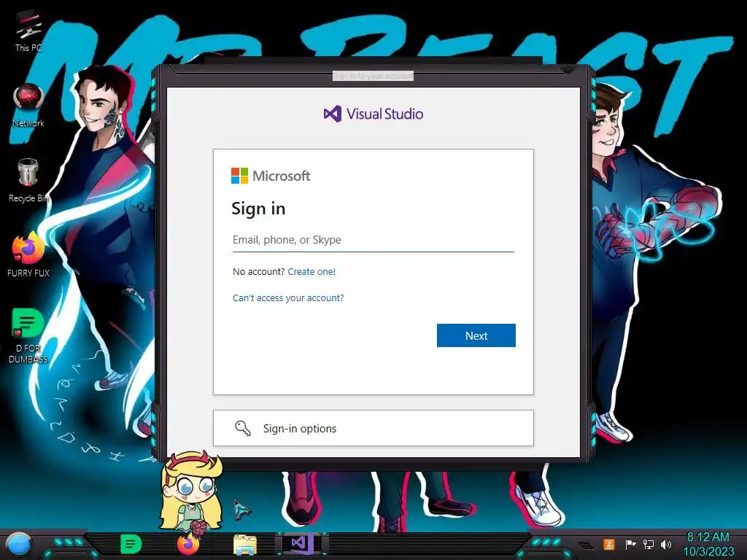Select Visual Studio taskbar button
Image resolution: width=747 pixels, height=560 pixels.
tap(301, 543)
